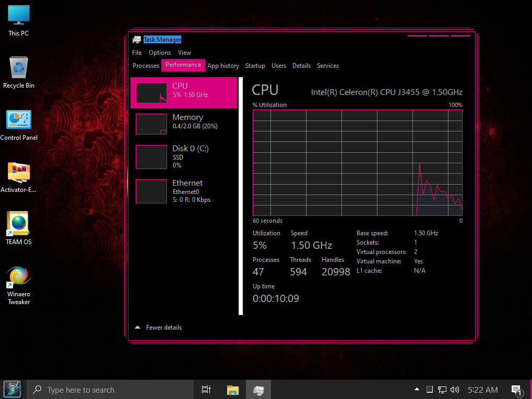Image resolution: width=532 pixels, height=399 pixels.
Task: Click the Windows Start button
Action: [12, 390]
